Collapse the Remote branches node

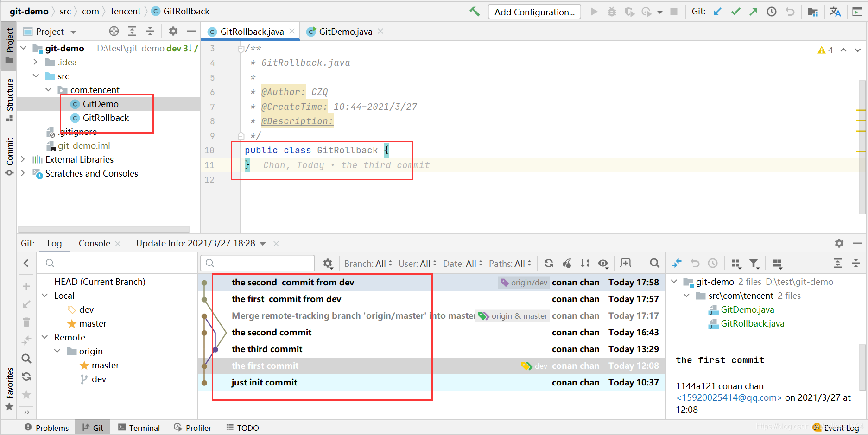(x=45, y=337)
